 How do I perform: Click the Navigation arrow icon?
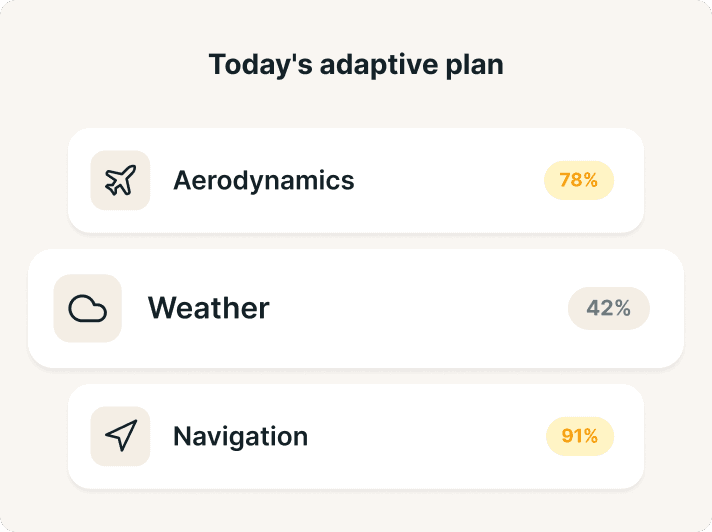click(120, 436)
